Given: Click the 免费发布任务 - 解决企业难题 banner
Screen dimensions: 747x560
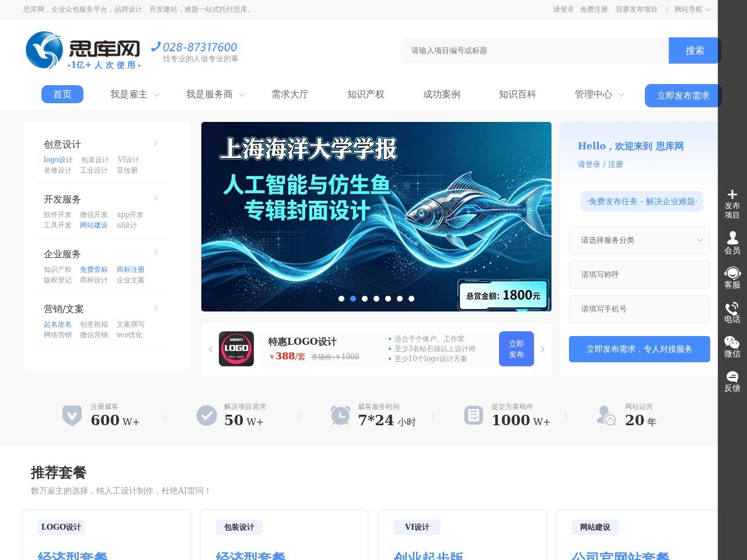Looking at the screenshot, I should coord(642,201).
